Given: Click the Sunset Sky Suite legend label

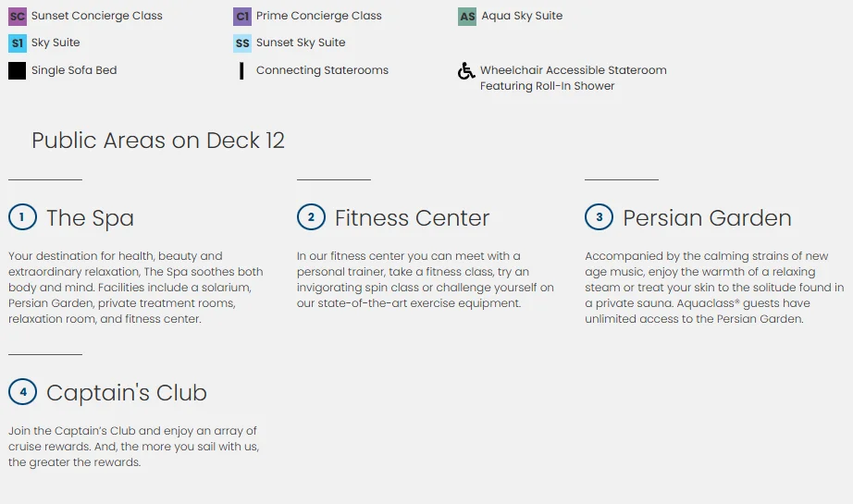Looking at the screenshot, I should (x=301, y=43).
